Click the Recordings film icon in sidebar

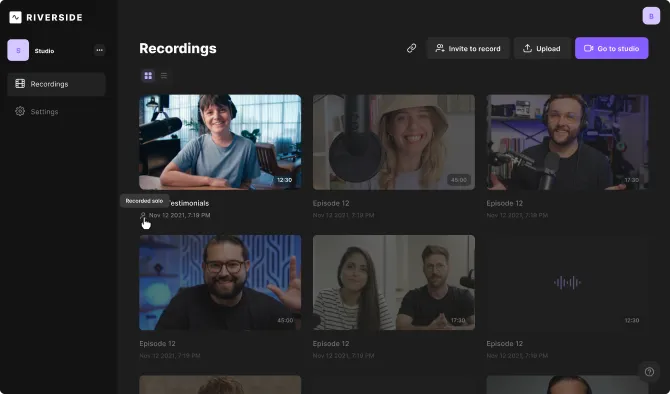pyautogui.click(x=20, y=84)
